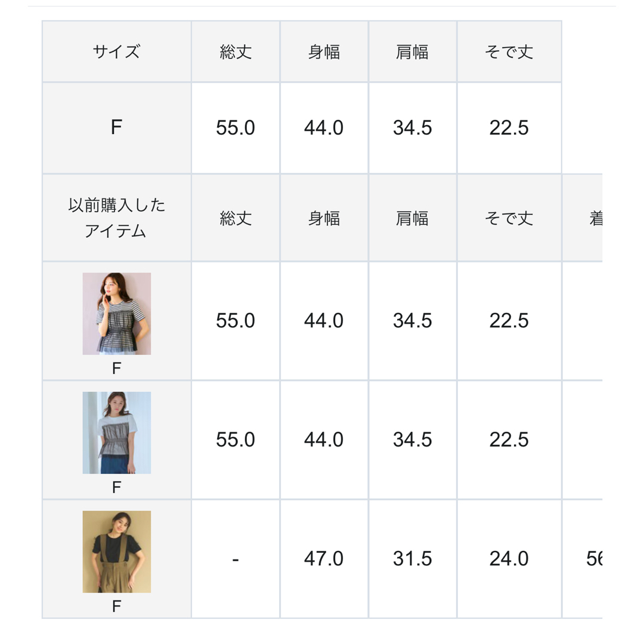This screenshot has width=644, height=644.
Task: Open the khaki suspender pants thumbnail
Action: [x=117, y=552]
